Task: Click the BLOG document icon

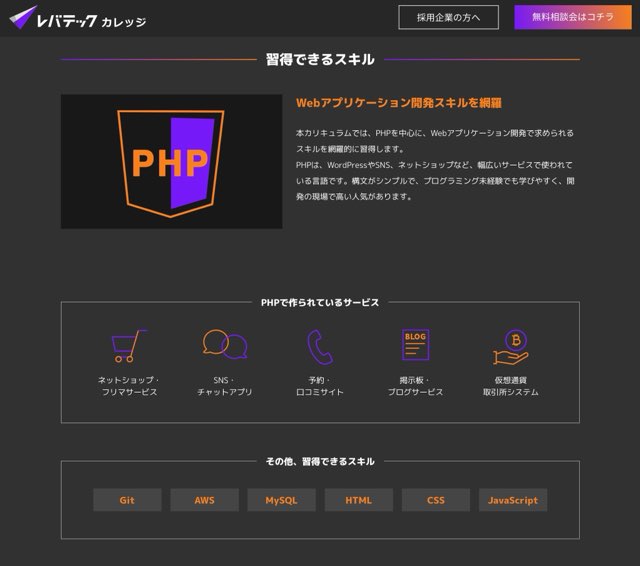Action: [416, 345]
